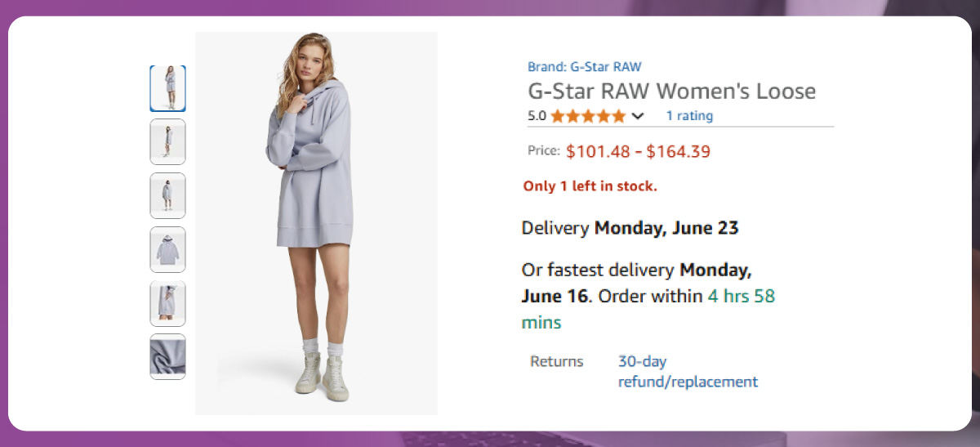Expand the rating breakdown chevron
This screenshot has width=980, height=447.
point(638,116)
